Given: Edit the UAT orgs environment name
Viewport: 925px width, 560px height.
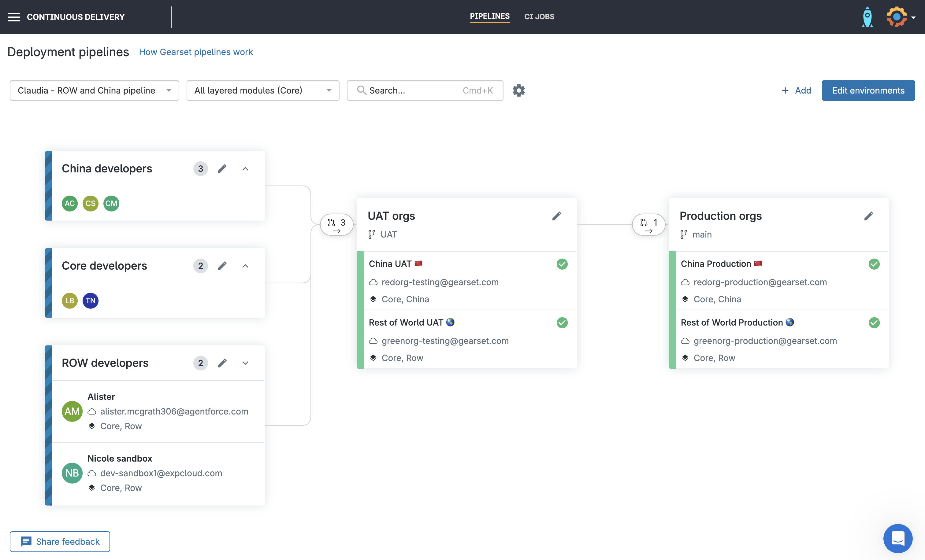Looking at the screenshot, I should (557, 216).
